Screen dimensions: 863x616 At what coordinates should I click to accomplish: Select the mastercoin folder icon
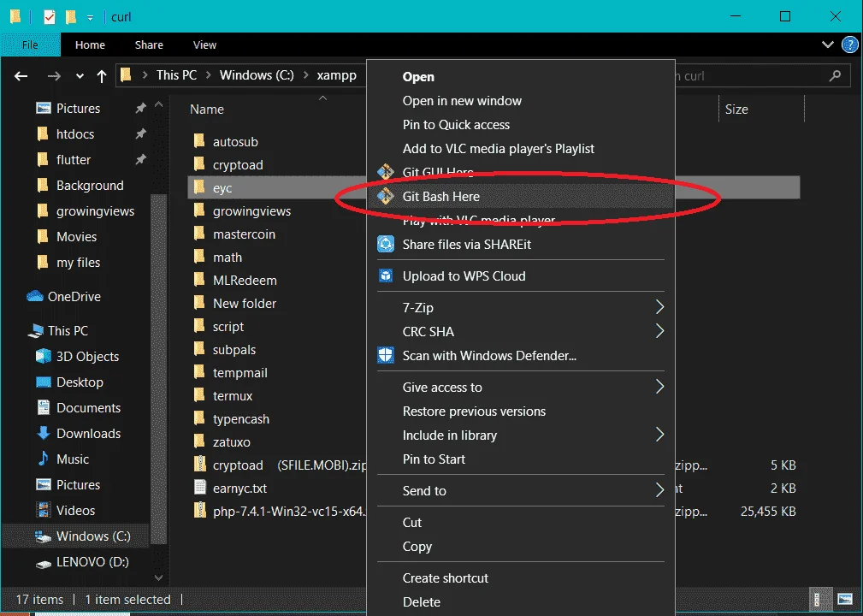(x=200, y=234)
